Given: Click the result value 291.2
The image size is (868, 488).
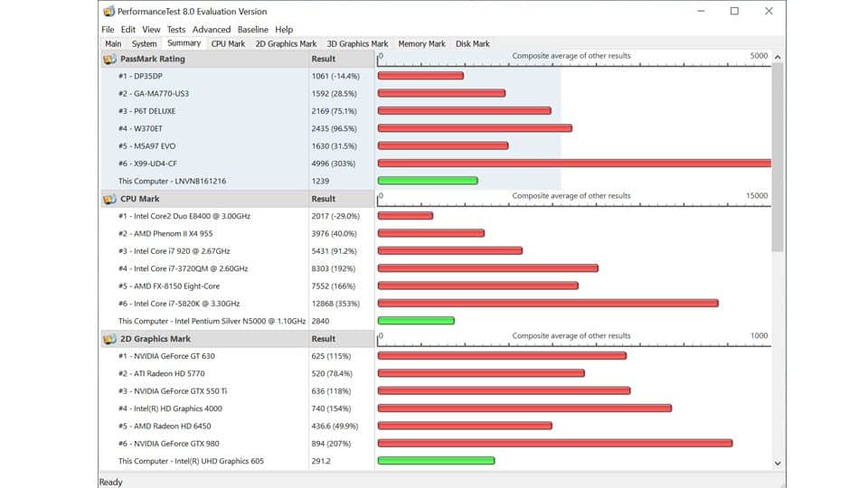Looking at the screenshot, I should 321,461.
